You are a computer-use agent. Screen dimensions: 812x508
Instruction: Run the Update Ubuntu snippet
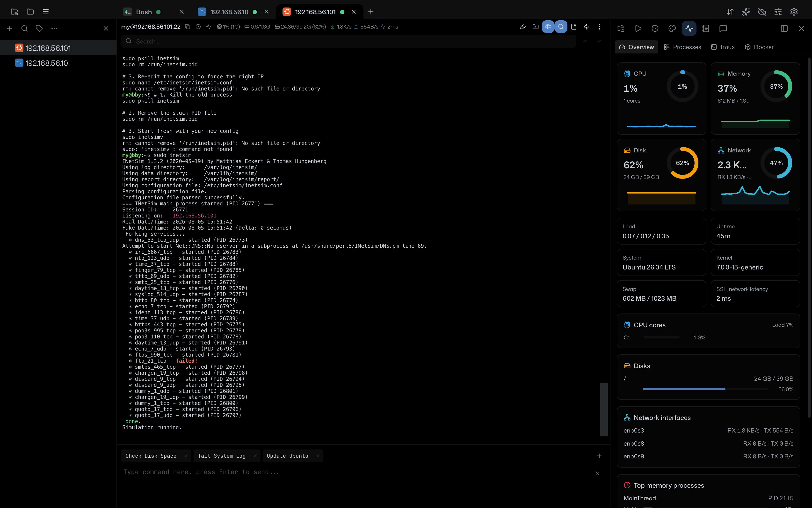coord(288,456)
